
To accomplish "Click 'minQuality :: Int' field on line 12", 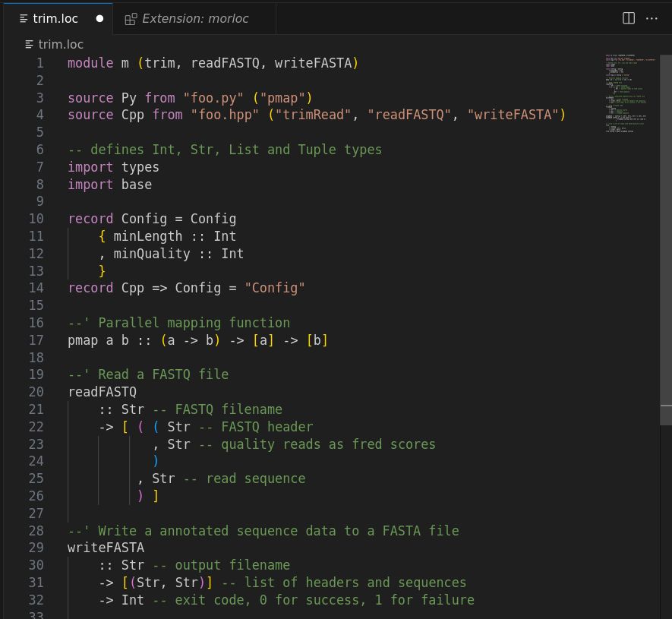I will pyautogui.click(x=178, y=254).
